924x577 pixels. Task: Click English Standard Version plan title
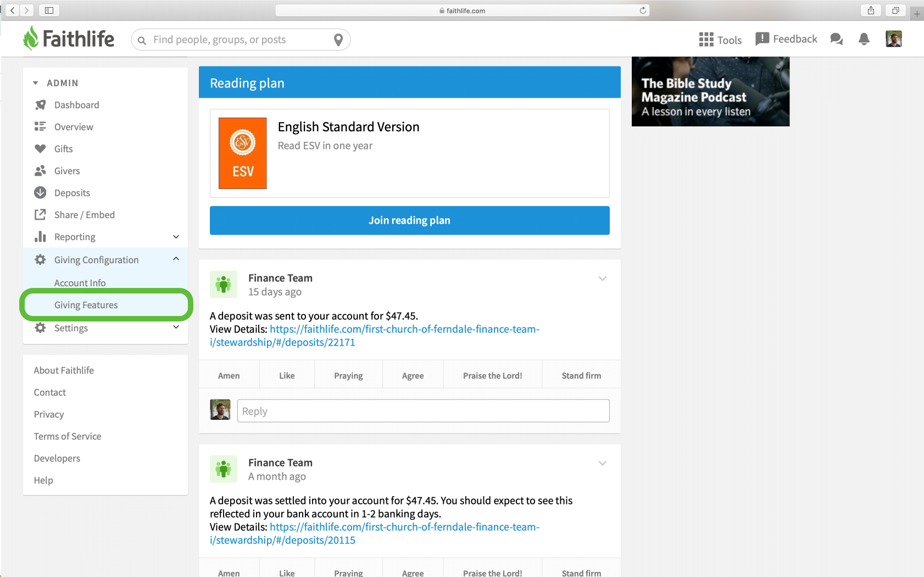[x=348, y=127]
